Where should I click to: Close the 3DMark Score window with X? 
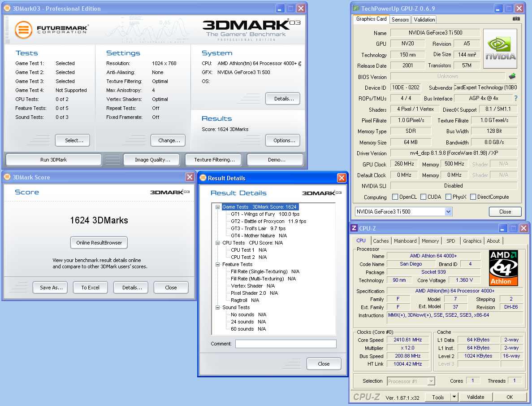click(190, 177)
